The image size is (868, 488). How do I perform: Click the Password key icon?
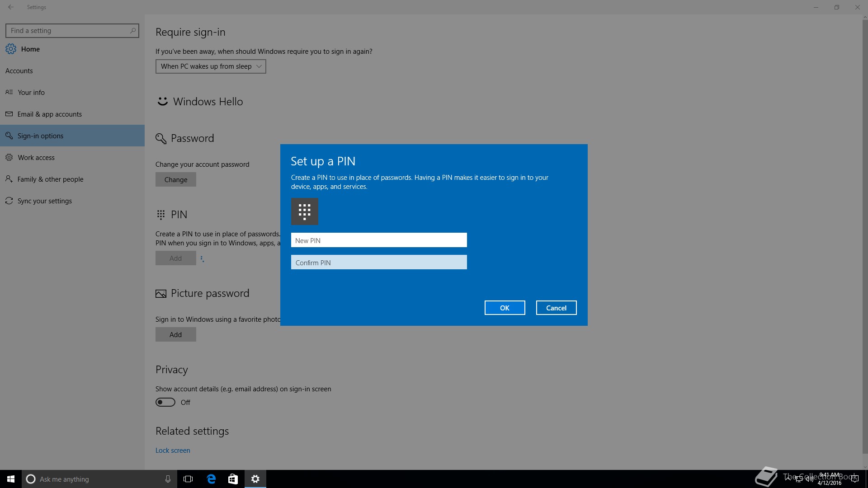point(161,139)
